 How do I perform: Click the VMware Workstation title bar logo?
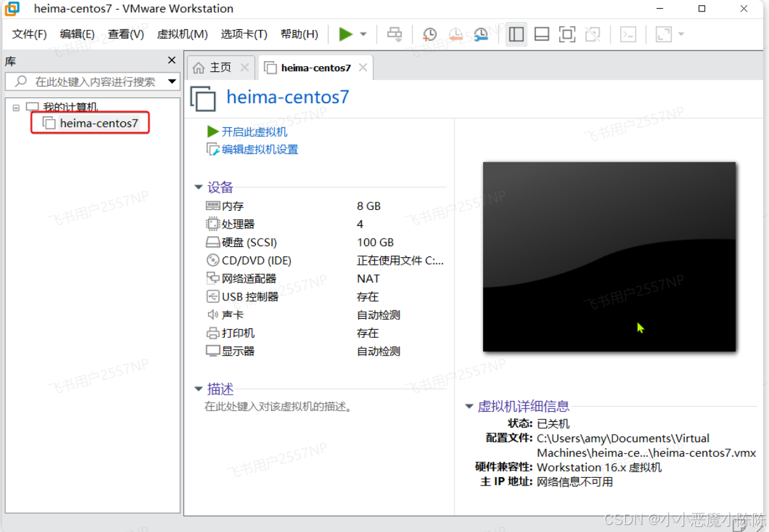[x=11, y=9]
